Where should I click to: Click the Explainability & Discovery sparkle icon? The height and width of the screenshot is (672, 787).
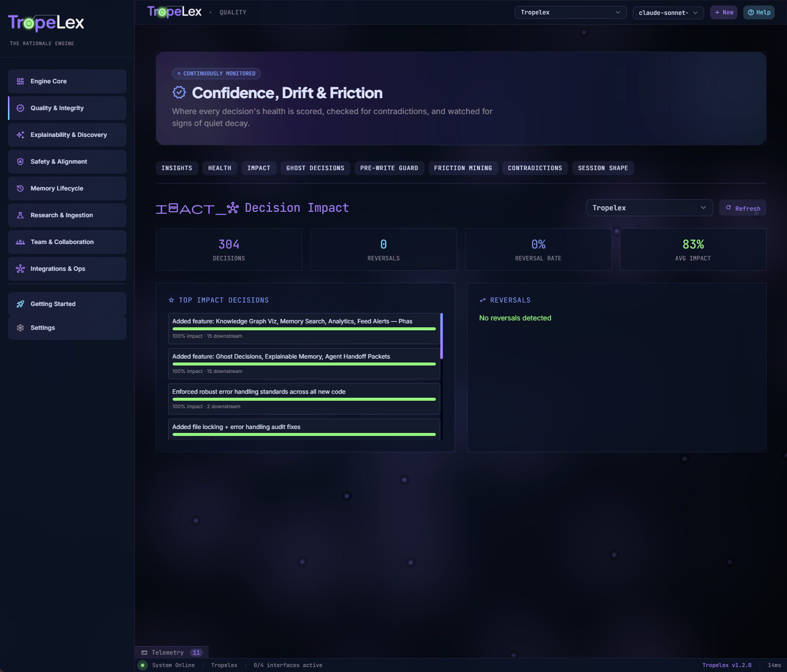pos(20,135)
